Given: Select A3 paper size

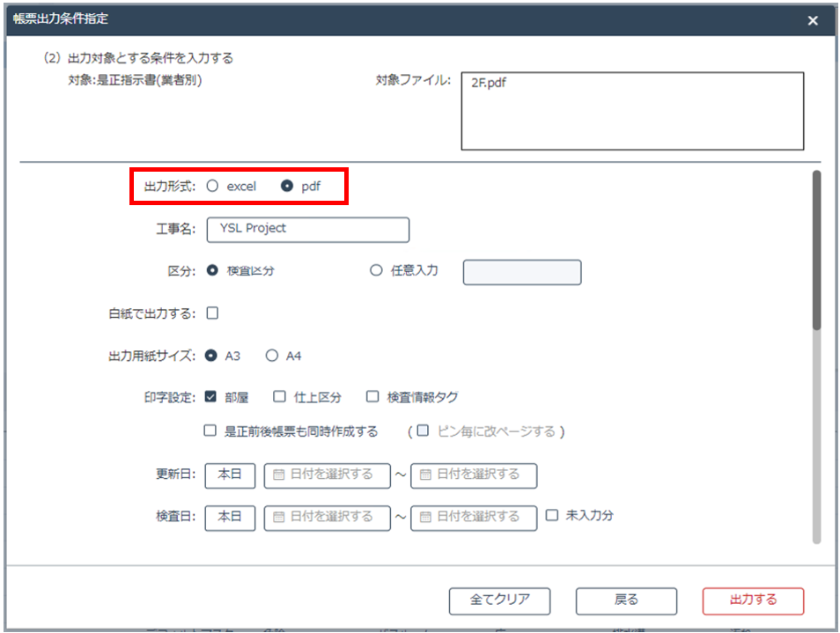Looking at the screenshot, I should [x=212, y=356].
